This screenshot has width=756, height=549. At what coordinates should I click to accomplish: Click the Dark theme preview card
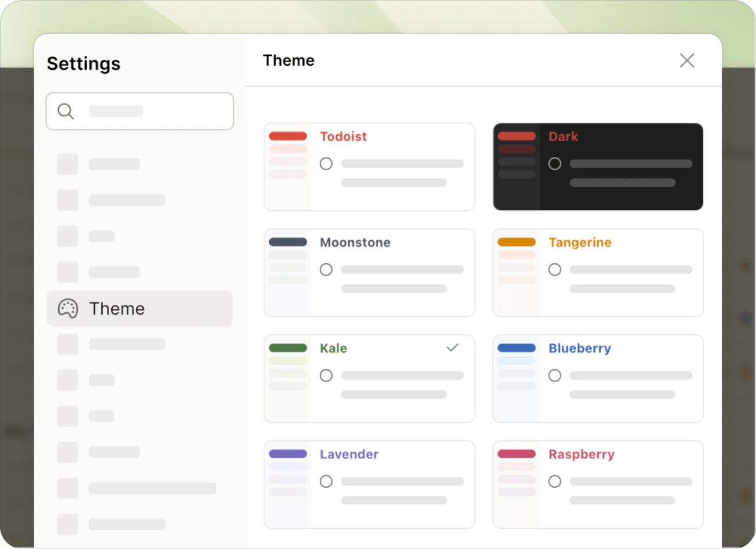click(598, 166)
